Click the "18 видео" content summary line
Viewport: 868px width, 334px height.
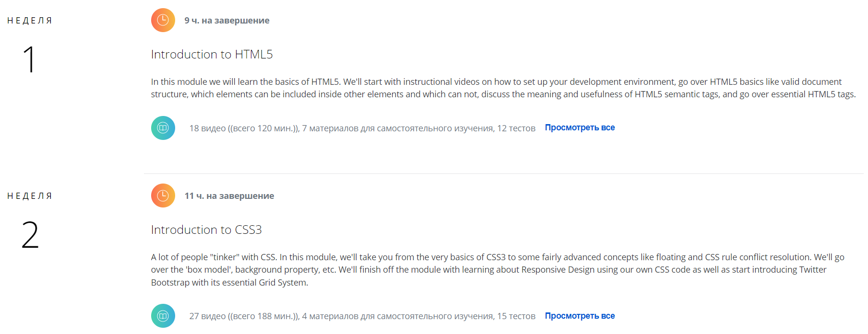(x=362, y=128)
